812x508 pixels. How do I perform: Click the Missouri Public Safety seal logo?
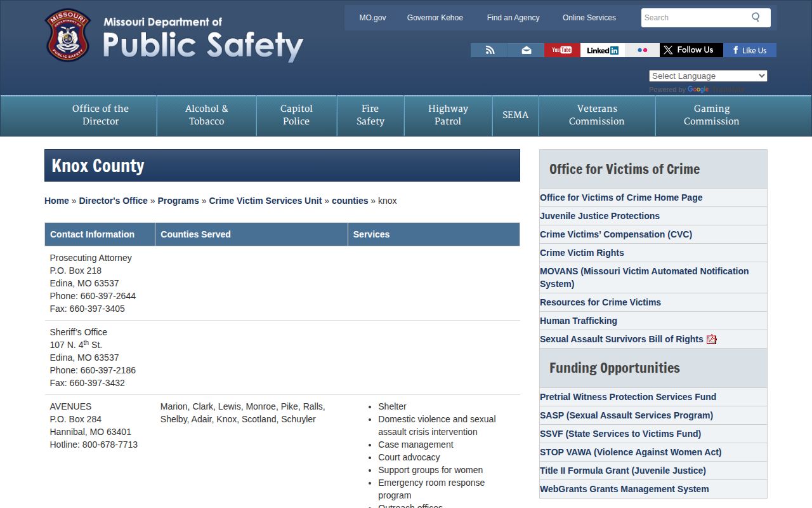pos(69,36)
